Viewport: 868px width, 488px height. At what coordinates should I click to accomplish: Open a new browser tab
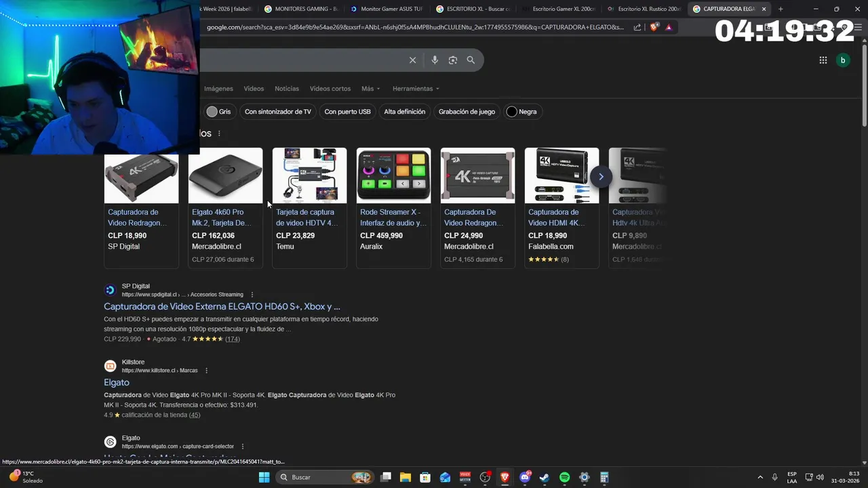781,9
